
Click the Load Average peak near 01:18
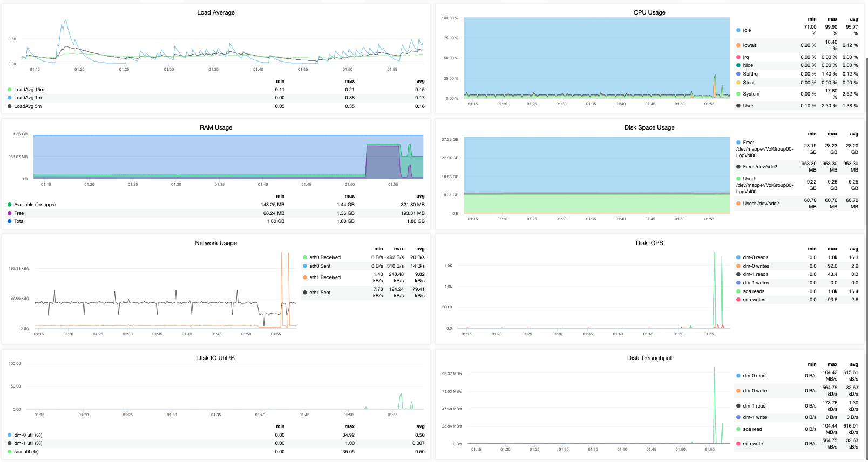[x=65, y=22]
